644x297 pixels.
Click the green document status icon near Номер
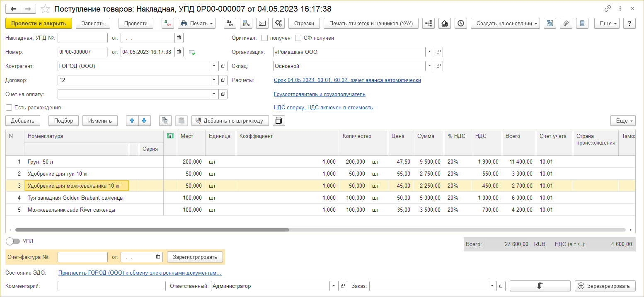[x=192, y=52]
